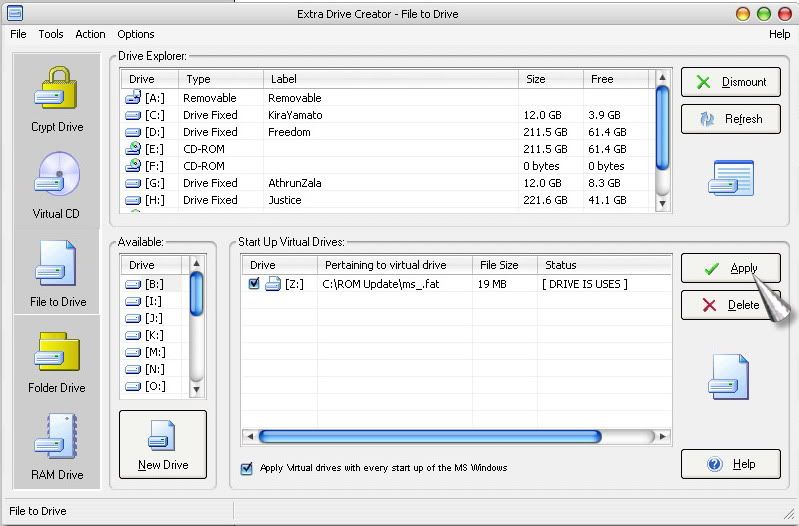Select the E: CD-ROM drive icon

(x=133, y=149)
